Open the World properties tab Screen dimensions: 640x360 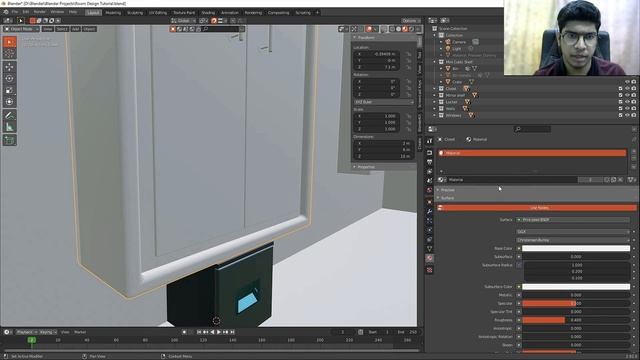(x=429, y=190)
